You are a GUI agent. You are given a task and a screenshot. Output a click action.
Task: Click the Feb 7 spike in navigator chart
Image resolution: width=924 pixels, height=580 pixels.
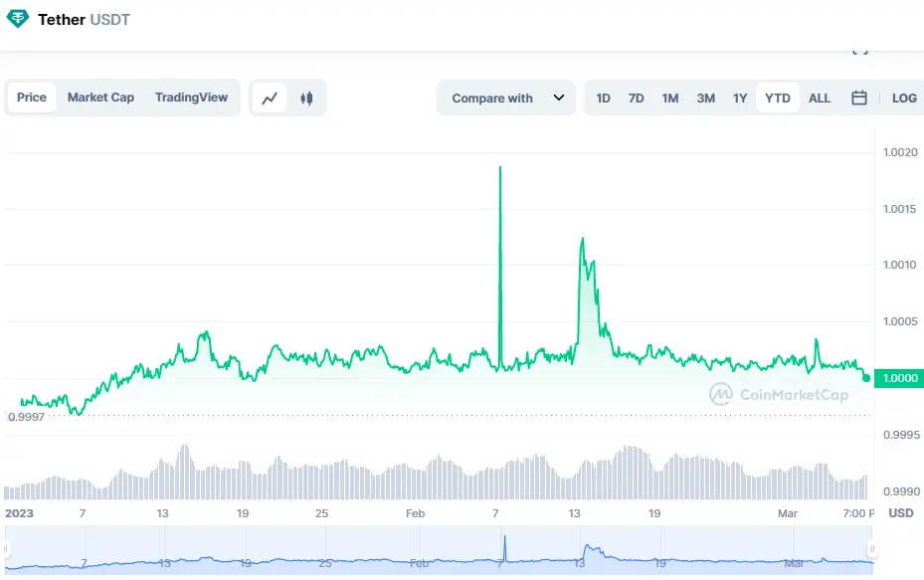click(504, 537)
